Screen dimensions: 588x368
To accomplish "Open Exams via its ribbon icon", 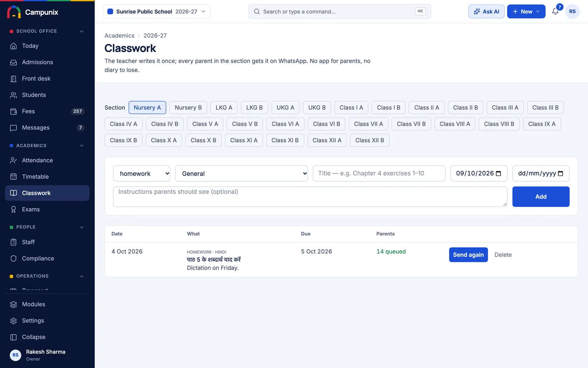I will point(14,209).
